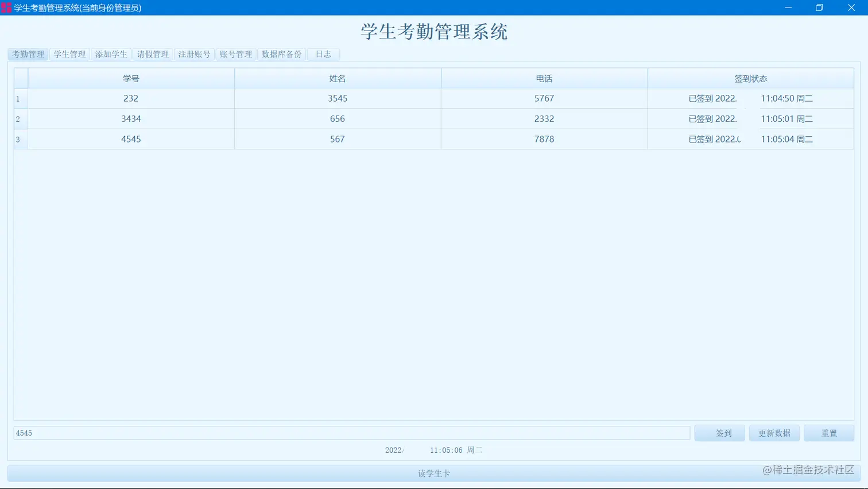This screenshot has height=489, width=868.
Task: Focus the student ID input containing 4545
Action: tap(352, 433)
